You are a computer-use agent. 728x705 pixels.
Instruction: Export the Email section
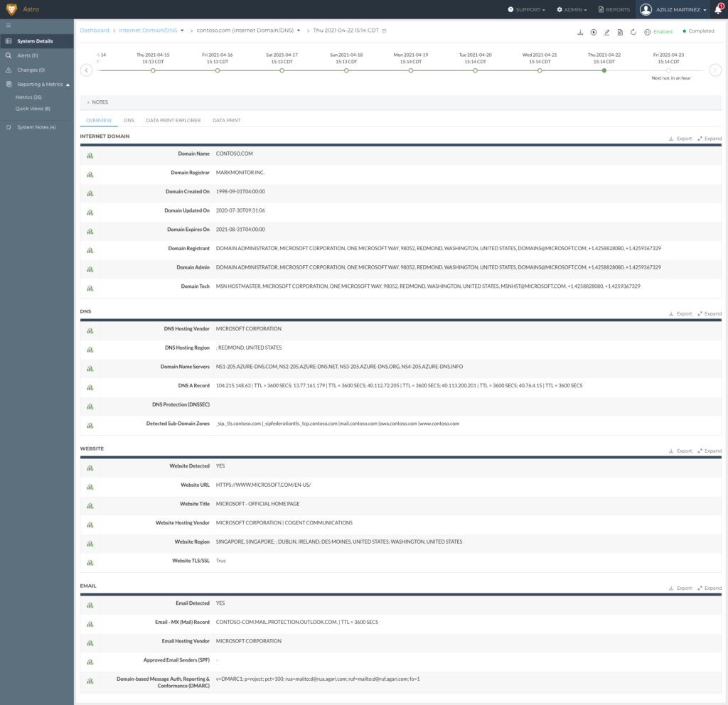[x=680, y=588]
